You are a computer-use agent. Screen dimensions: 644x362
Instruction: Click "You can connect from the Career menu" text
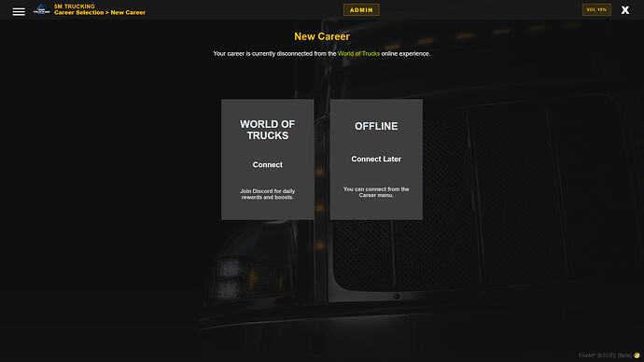click(x=376, y=192)
